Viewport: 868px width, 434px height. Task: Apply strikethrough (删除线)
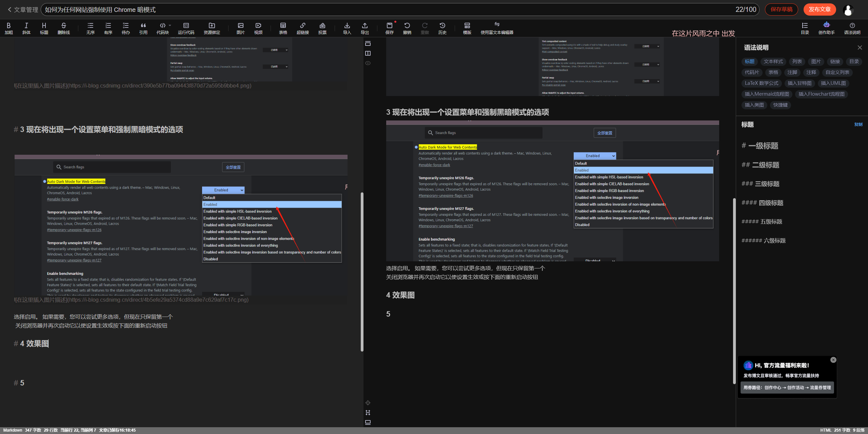64,29
